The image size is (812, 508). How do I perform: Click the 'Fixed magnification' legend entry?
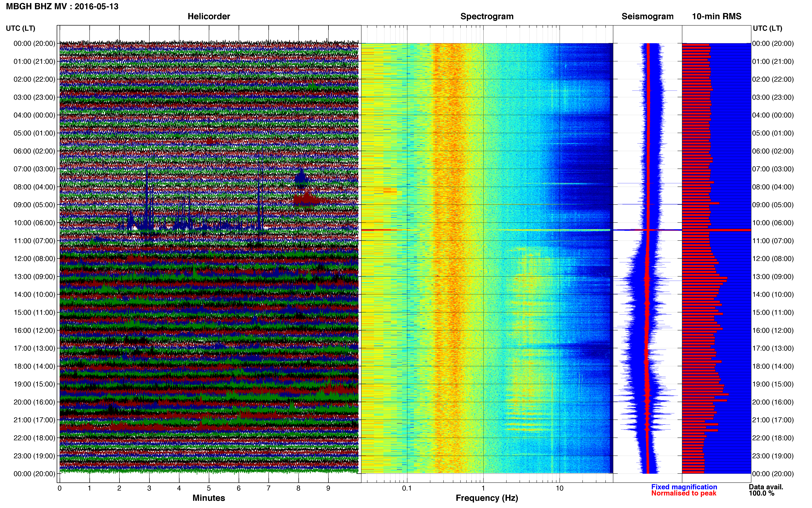[684, 487]
